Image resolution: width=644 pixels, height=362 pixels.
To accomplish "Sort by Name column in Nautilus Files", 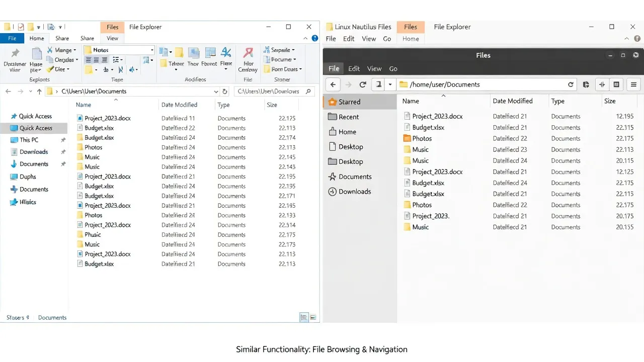I will click(411, 101).
